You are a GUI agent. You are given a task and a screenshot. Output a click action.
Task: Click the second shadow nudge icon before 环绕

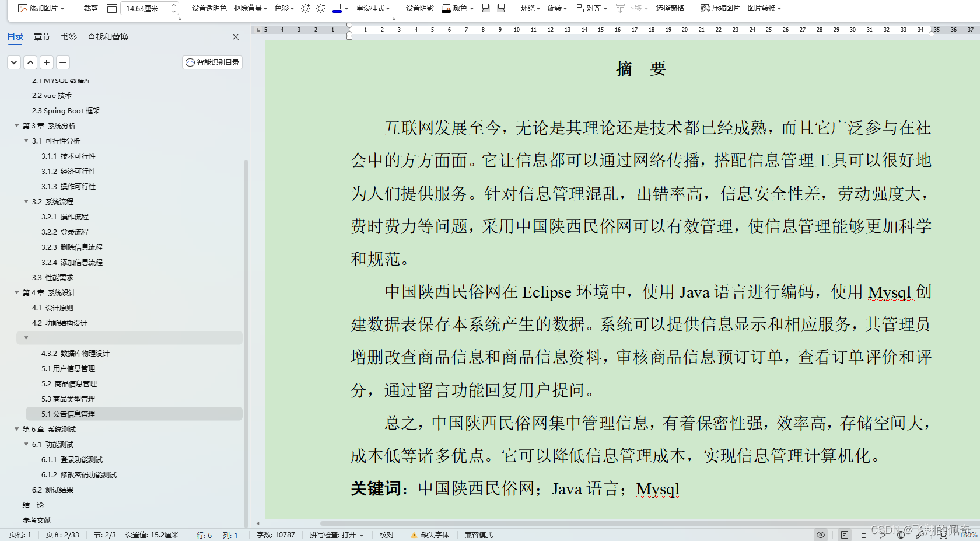[501, 8]
